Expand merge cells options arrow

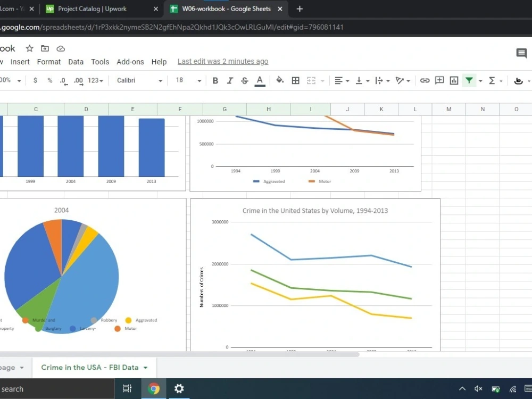tap(323, 81)
